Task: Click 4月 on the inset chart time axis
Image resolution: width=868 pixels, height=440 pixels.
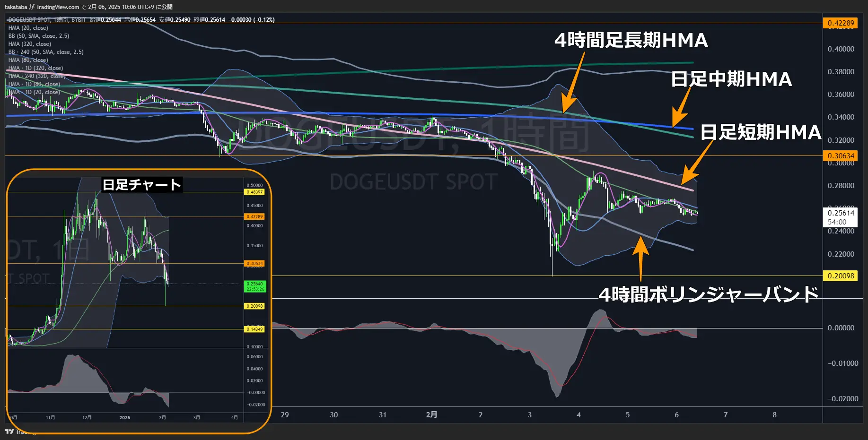Action: coord(234,418)
